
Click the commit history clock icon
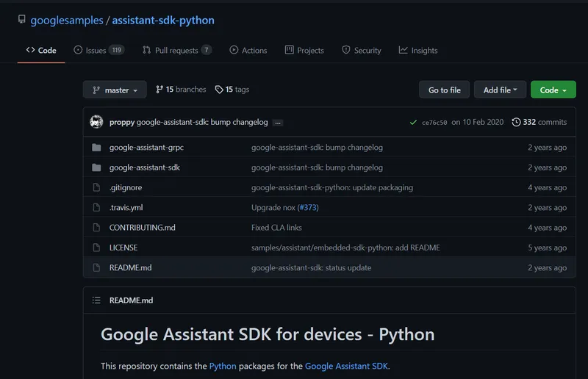click(517, 122)
